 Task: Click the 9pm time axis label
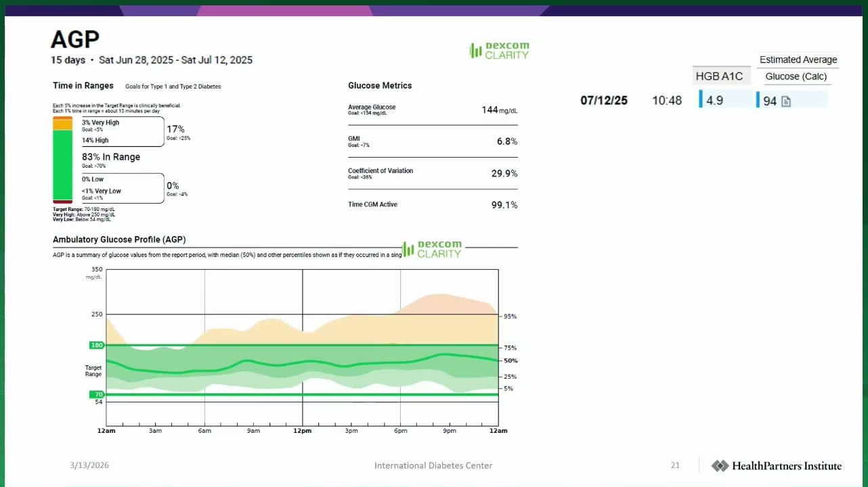[x=450, y=431]
